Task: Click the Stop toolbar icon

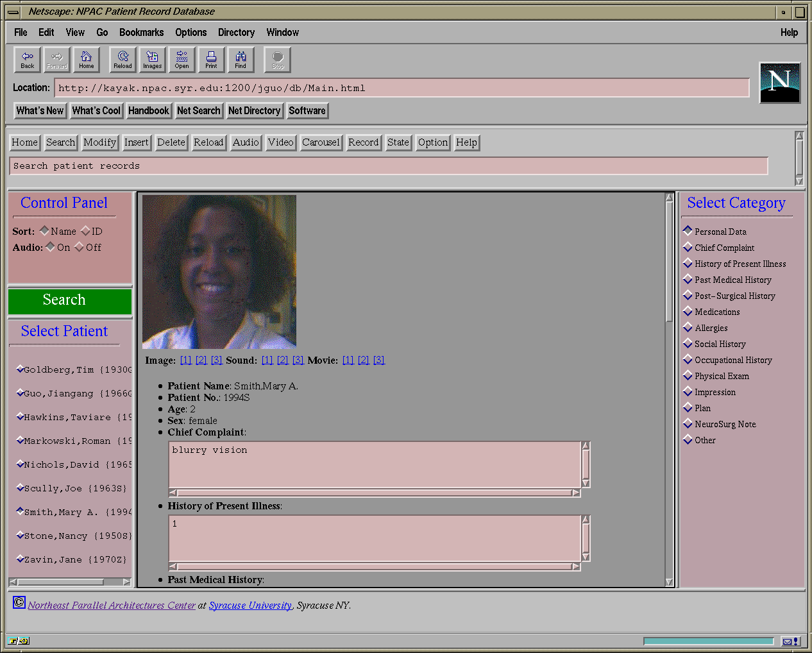Action: [x=277, y=60]
